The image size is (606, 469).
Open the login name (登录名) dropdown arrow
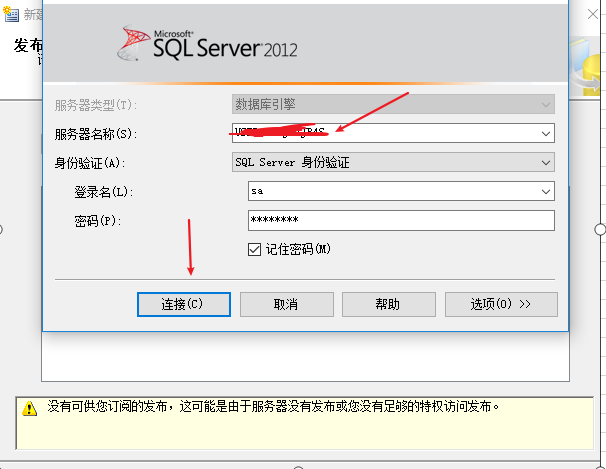(546, 192)
